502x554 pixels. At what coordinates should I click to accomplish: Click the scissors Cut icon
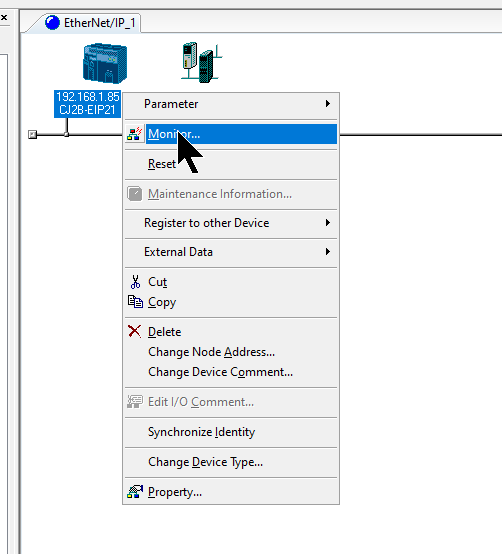pos(135,282)
